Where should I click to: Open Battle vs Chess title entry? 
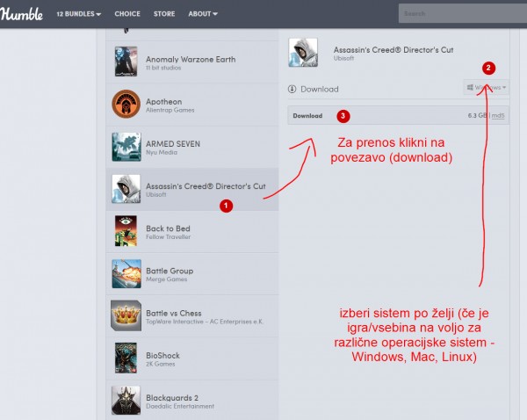click(x=174, y=313)
